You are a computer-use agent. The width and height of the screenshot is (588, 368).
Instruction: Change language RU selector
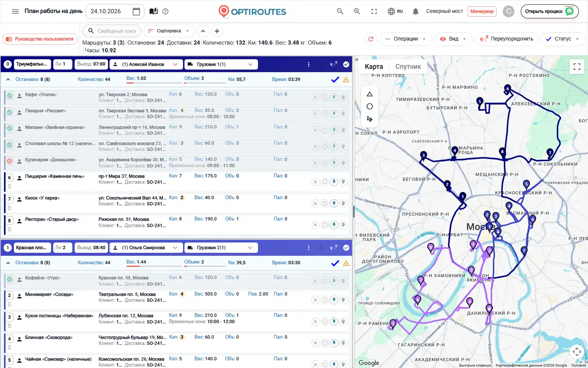pyautogui.click(x=395, y=11)
